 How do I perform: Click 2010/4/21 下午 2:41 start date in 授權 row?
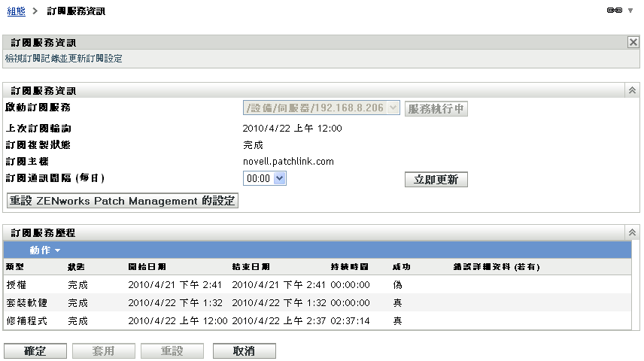(175, 284)
